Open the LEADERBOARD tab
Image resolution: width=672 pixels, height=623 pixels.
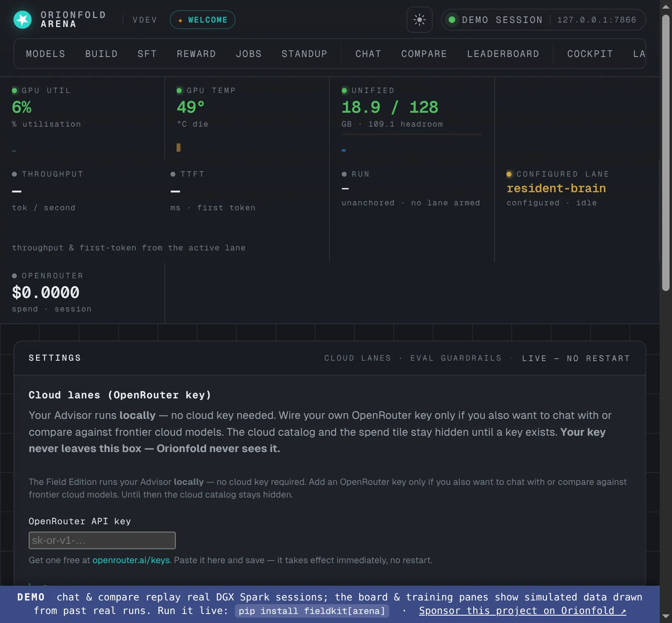click(x=503, y=54)
